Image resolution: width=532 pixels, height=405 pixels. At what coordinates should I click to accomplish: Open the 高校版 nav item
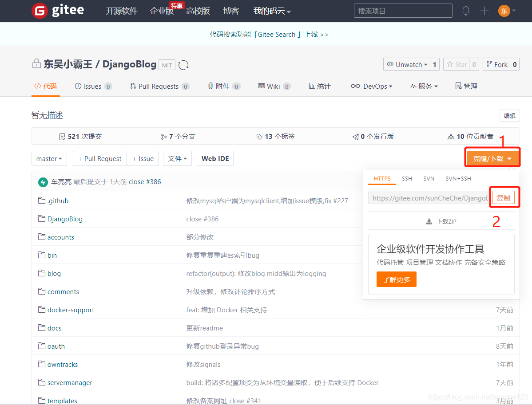coord(198,11)
